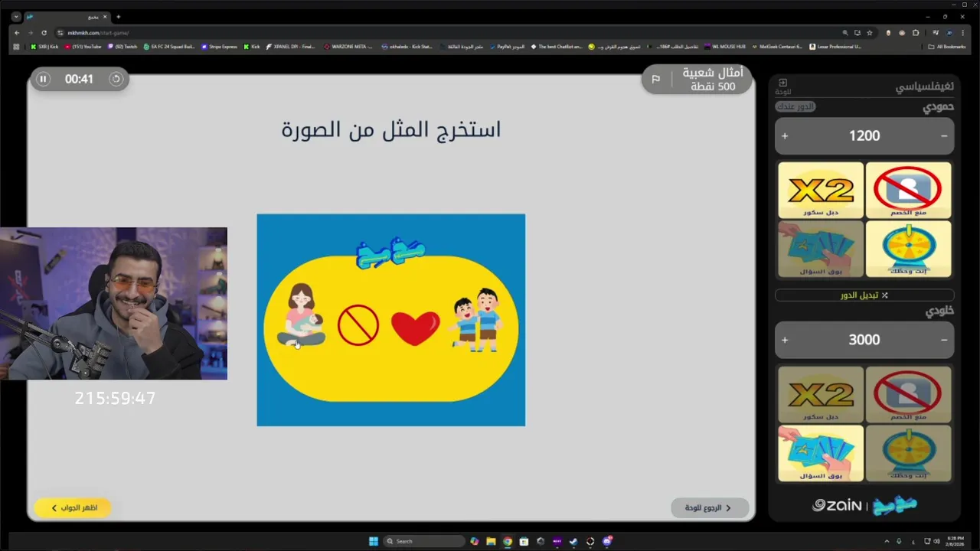Click خلودي's 3000 score value

tap(864, 340)
